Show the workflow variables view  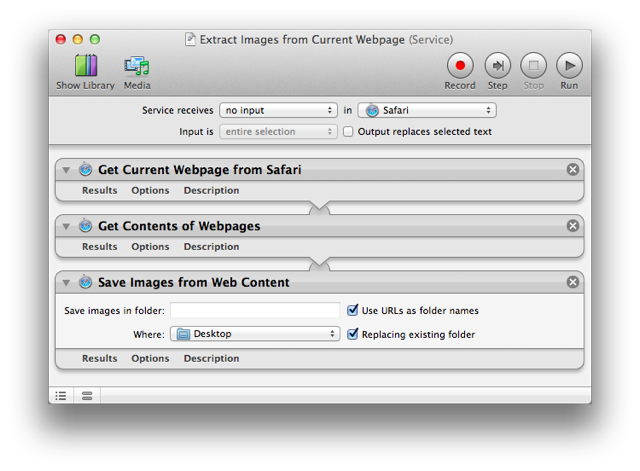coord(87,396)
